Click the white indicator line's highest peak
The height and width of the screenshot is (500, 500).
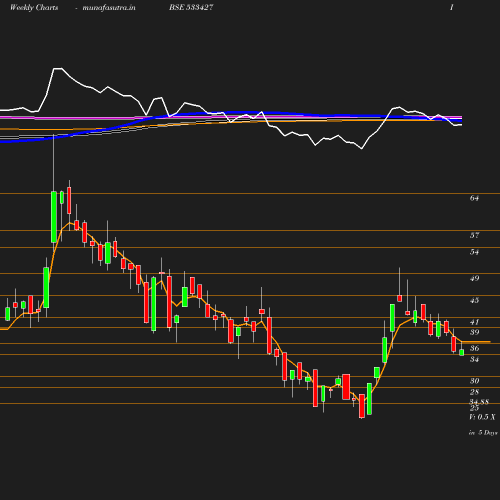click(x=58, y=69)
